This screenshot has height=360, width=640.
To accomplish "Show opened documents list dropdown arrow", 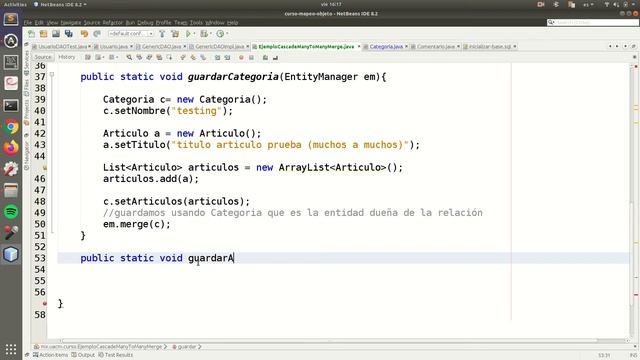I will click(x=625, y=47).
